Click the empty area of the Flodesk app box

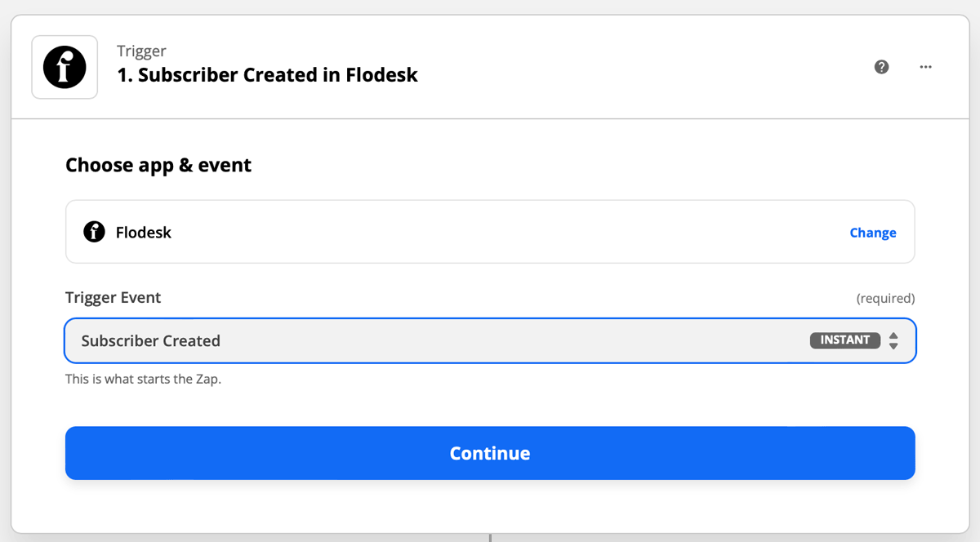(506, 233)
